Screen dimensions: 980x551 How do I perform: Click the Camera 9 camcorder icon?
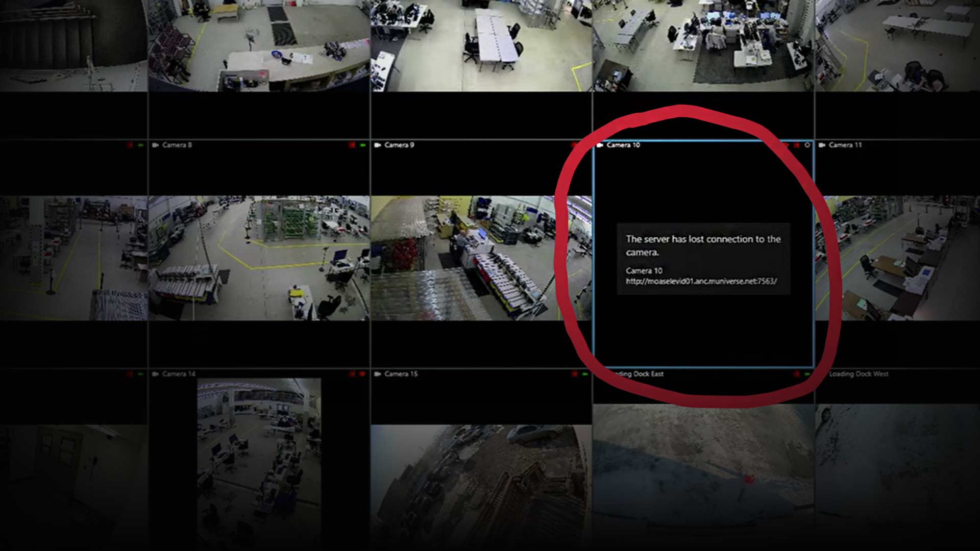point(378,145)
